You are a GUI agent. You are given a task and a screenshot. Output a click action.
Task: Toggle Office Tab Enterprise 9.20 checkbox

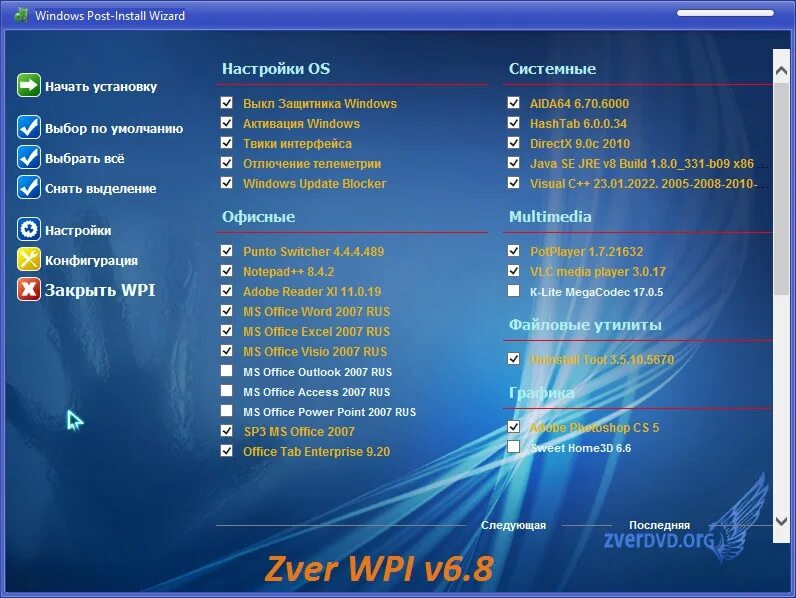[226, 451]
